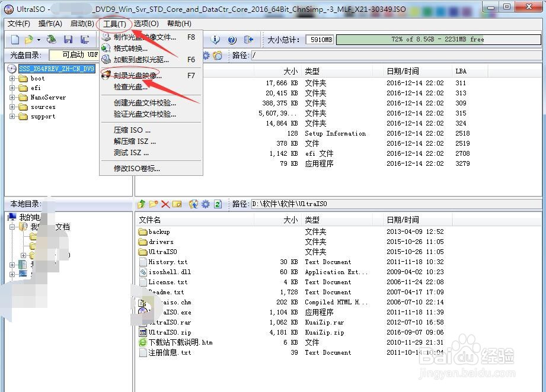Select the backup folder in local list
Screen dimensions: 546x392
[x=154, y=232]
